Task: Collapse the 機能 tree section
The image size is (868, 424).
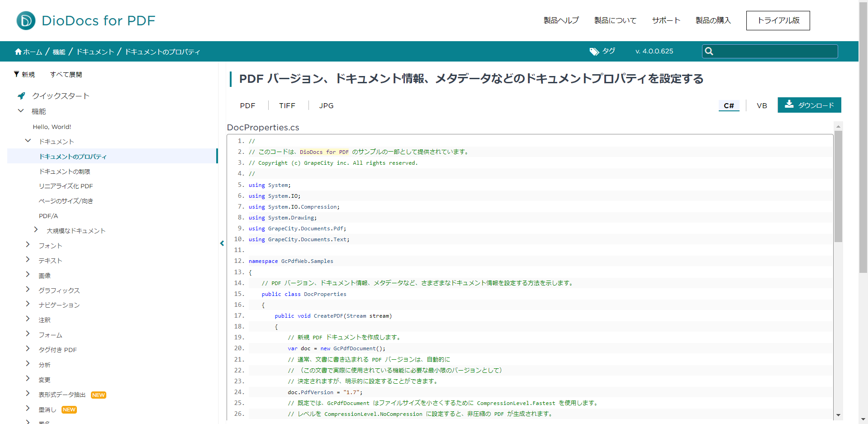Action: click(21, 110)
